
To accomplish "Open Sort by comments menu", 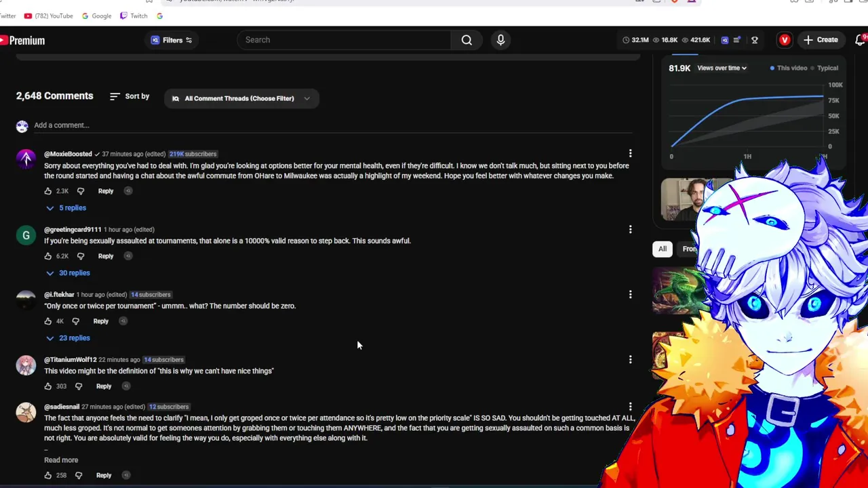I will 130,96.
